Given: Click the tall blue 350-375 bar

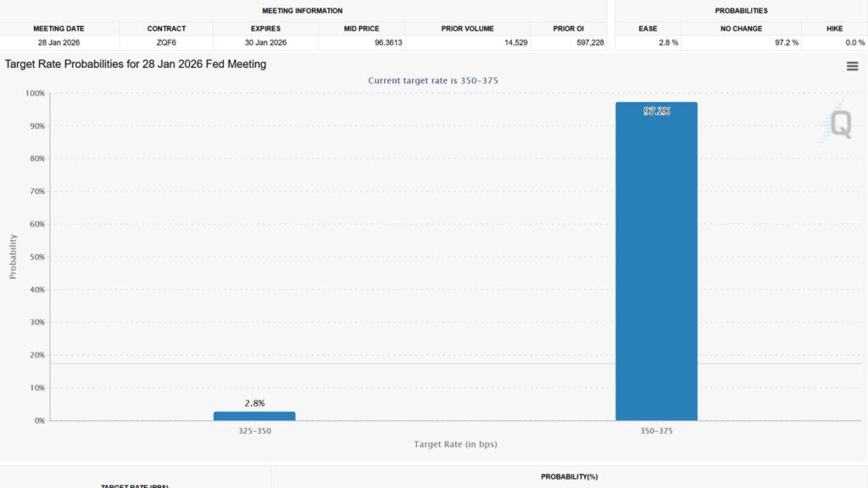Looking at the screenshot, I should tap(656, 261).
